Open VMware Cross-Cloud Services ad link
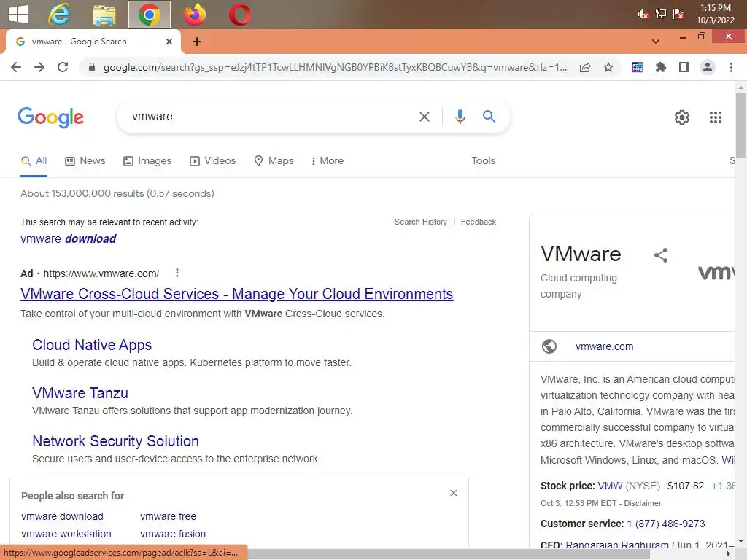Viewport: 747px width, 560px height. click(x=237, y=294)
